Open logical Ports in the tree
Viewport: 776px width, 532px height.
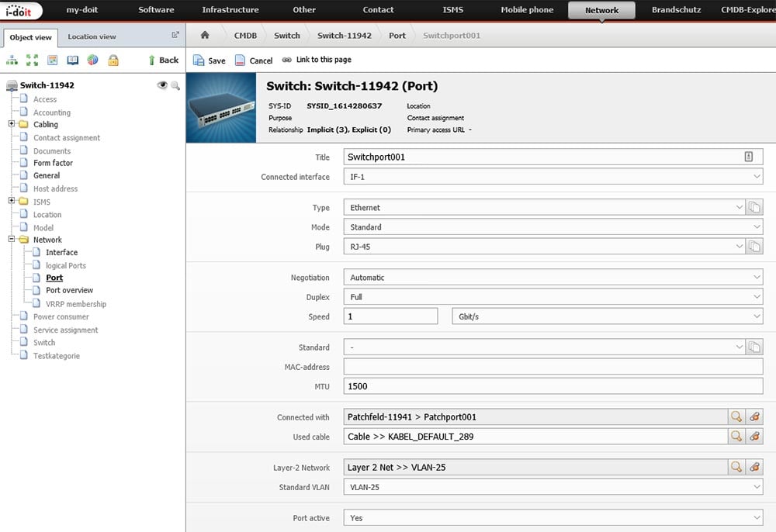(x=66, y=265)
